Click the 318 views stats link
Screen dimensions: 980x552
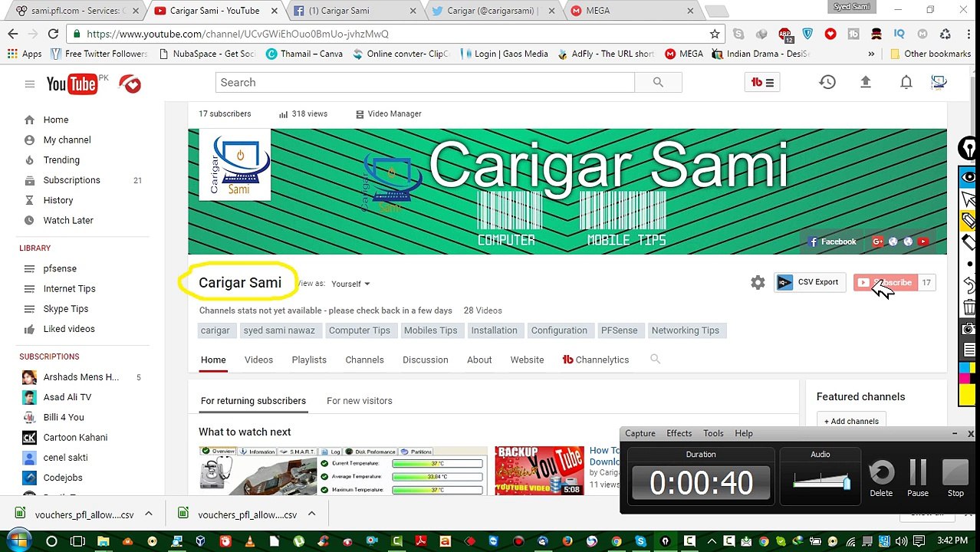304,113
